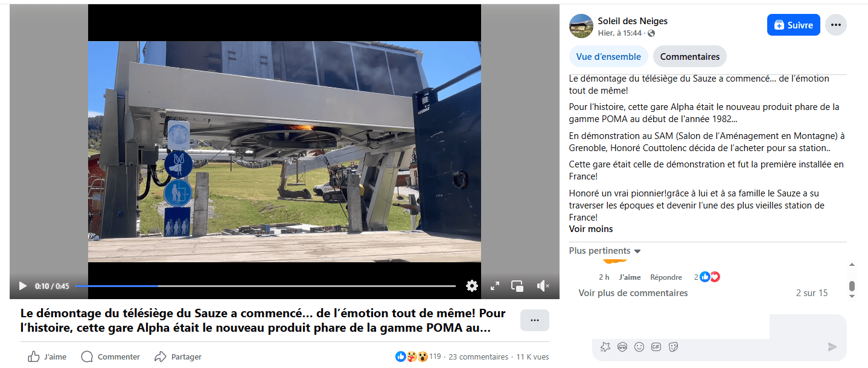
Task: Open picture-in-picture mini player
Action: point(517,286)
